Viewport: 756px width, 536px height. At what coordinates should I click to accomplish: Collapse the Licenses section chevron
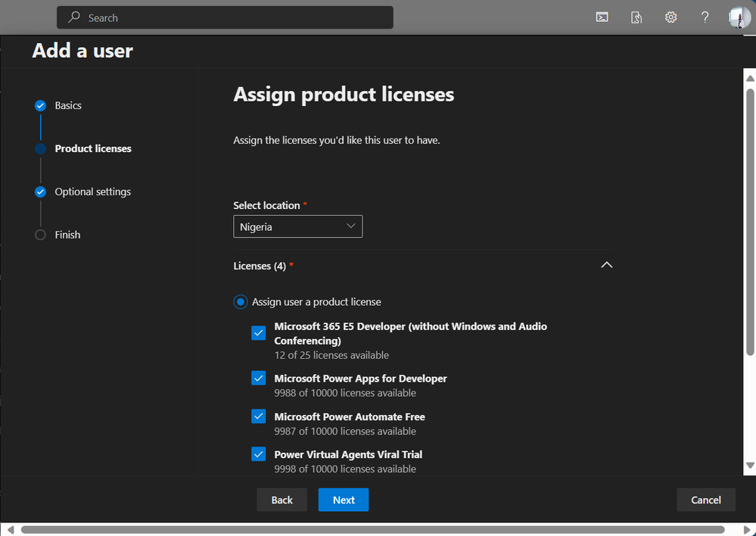(x=606, y=265)
